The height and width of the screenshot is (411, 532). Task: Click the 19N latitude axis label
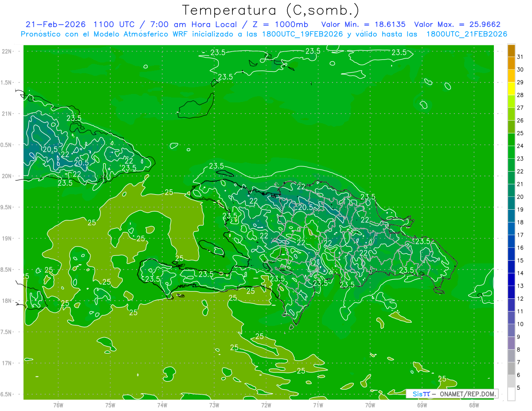8,238
